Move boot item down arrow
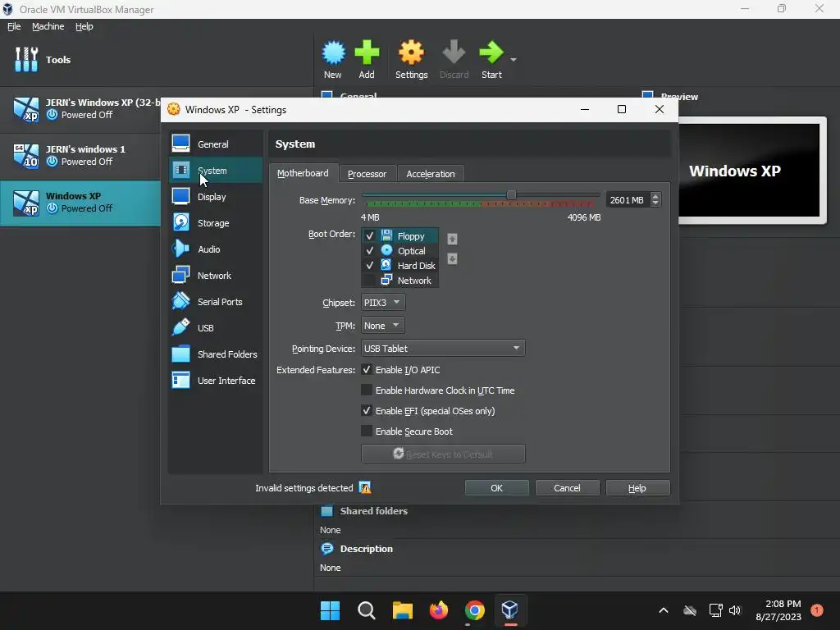 (452, 258)
